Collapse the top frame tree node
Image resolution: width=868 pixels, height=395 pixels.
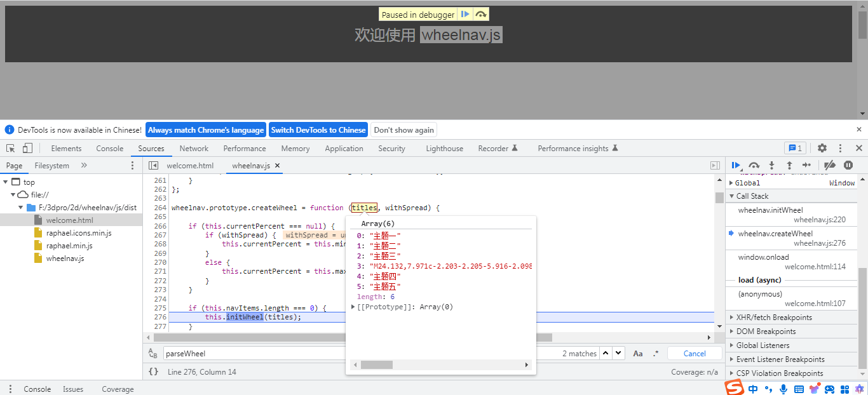[x=6, y=182]
